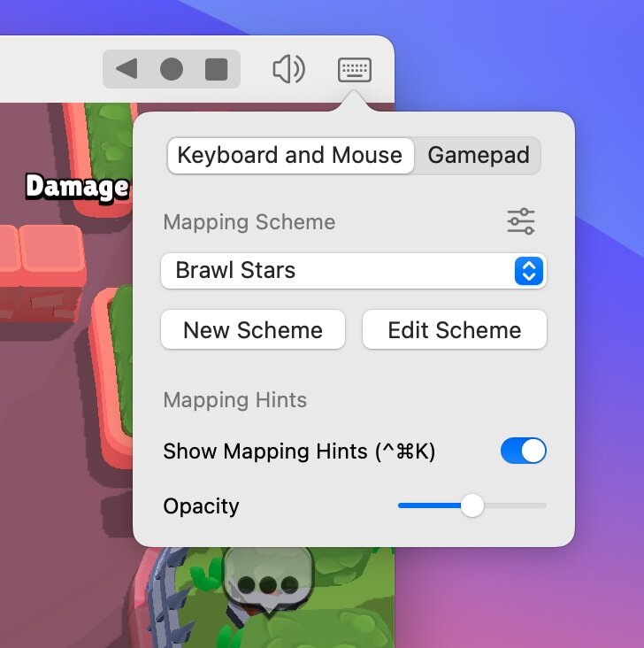Switch to the Gamepad tab

[479, 156]
